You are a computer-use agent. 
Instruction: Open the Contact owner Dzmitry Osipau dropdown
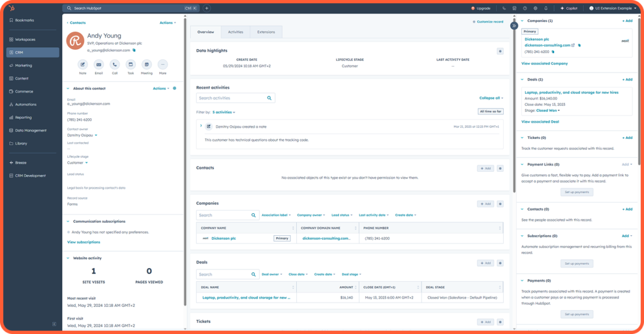(x=82, y=135)
